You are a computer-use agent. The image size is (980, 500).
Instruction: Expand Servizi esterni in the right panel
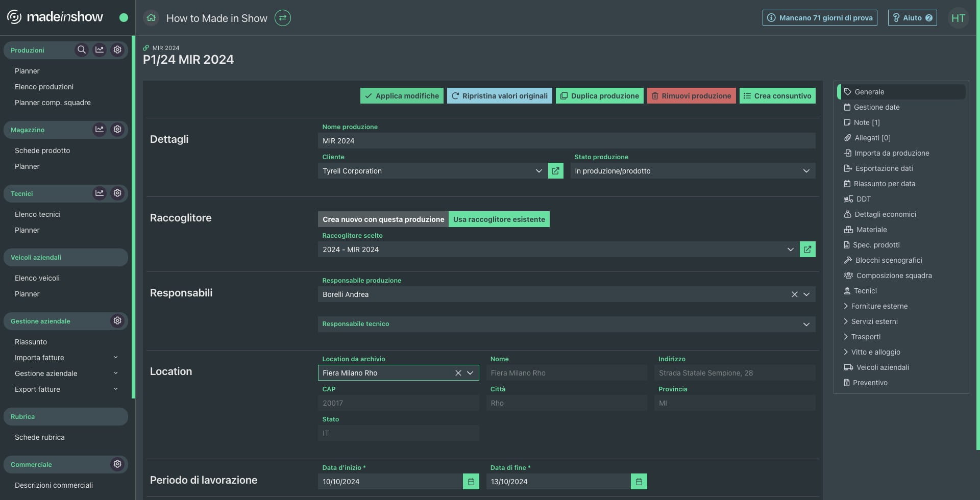(870, 321)
